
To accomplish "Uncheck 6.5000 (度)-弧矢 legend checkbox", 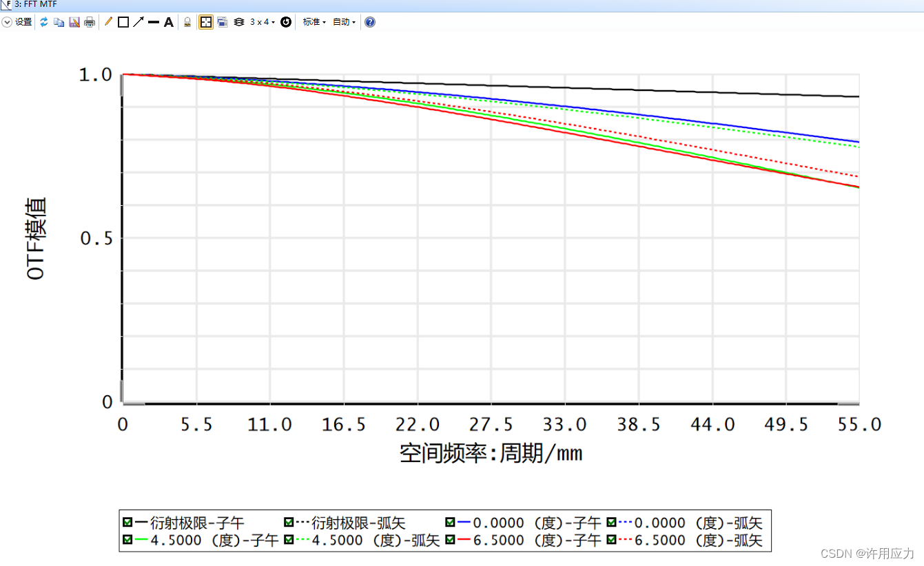I will [x=611, y=540].
